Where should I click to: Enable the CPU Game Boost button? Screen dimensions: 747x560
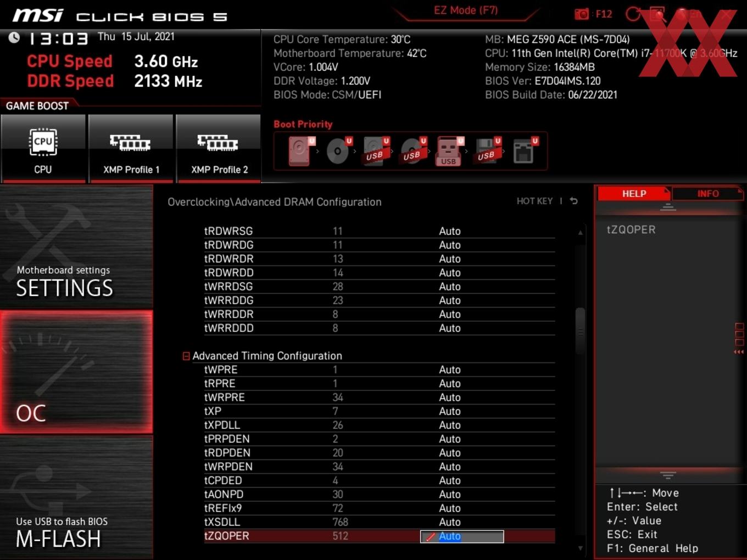(43, 148)
